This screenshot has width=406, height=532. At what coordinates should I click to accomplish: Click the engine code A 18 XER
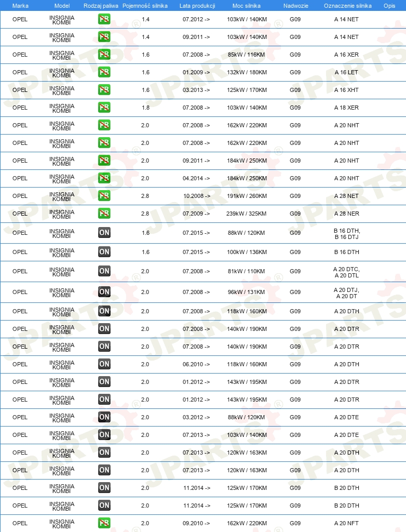[x=346, y=108]
